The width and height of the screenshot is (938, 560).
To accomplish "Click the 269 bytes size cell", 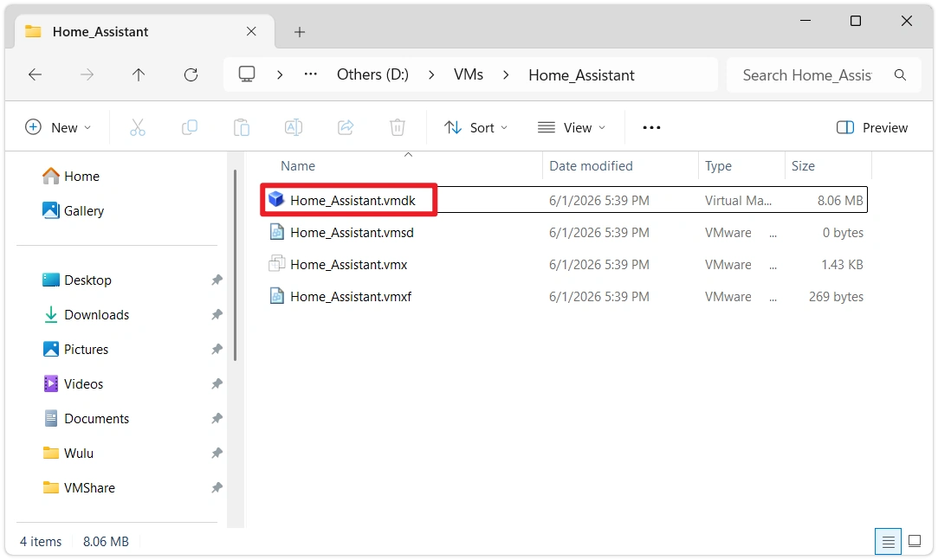I will (x=837, y=297).
